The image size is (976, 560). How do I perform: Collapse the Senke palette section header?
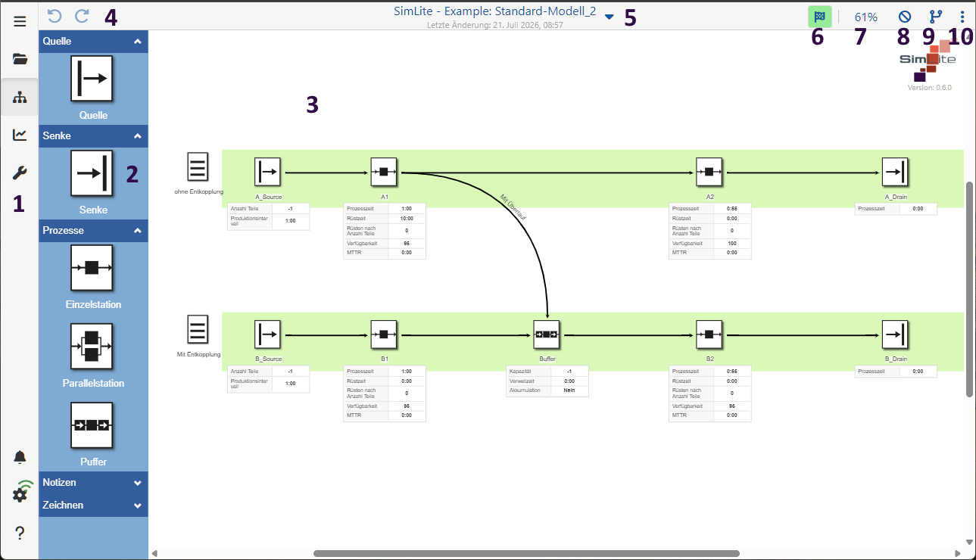click(x=93, y=136)
